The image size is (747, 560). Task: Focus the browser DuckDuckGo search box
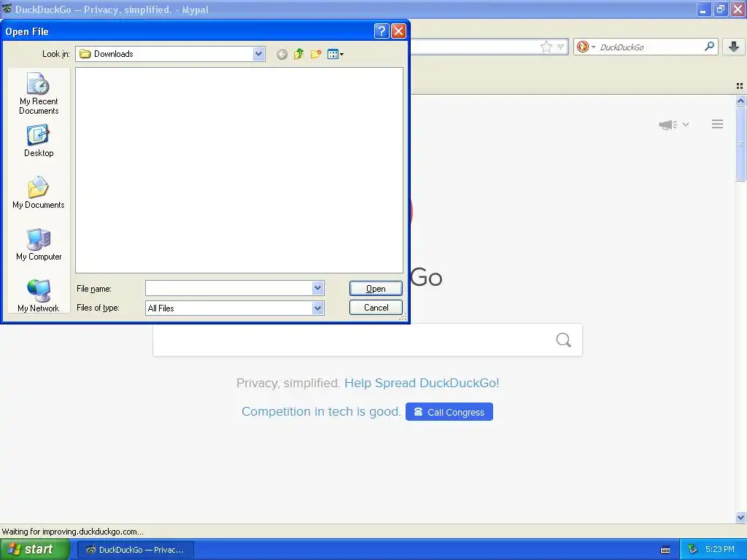pos(650,47)
